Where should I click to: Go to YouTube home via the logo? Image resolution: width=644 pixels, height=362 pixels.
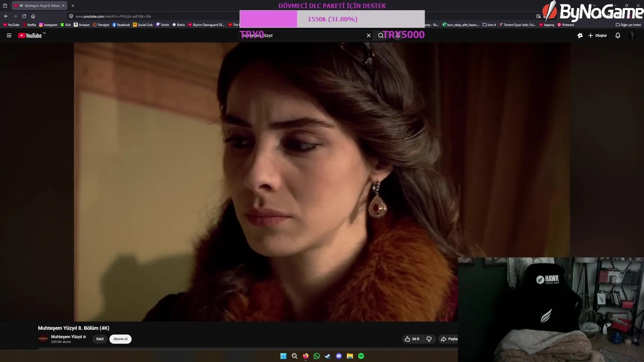30,36
